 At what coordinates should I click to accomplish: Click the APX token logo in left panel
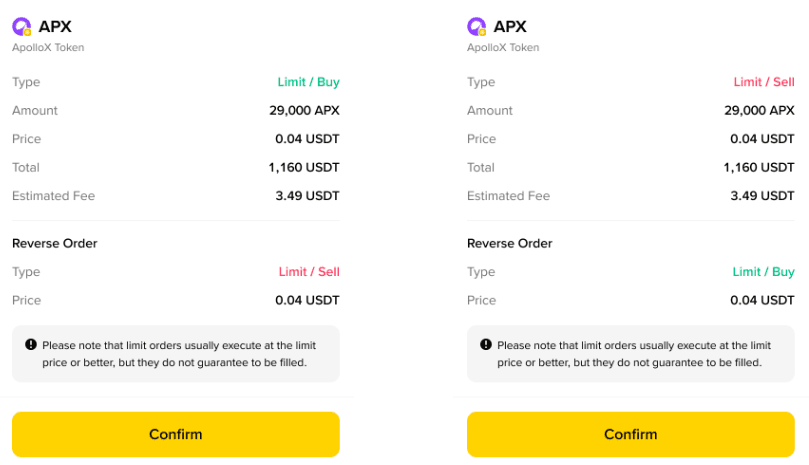pyautogui.click(x=22, y=26)
